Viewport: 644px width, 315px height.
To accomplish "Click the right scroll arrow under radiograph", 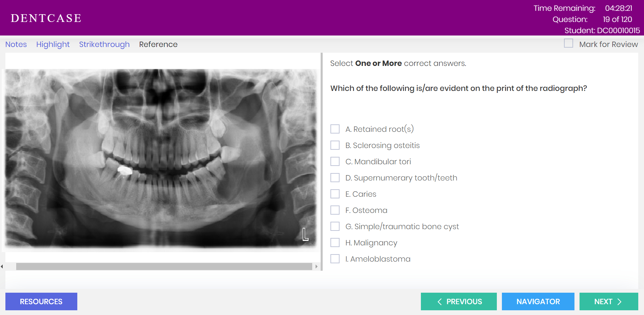I will [316, 267].
